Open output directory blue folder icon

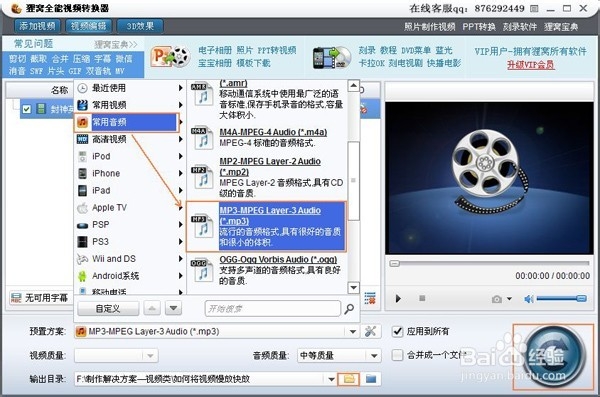click(x=371, y=379)
